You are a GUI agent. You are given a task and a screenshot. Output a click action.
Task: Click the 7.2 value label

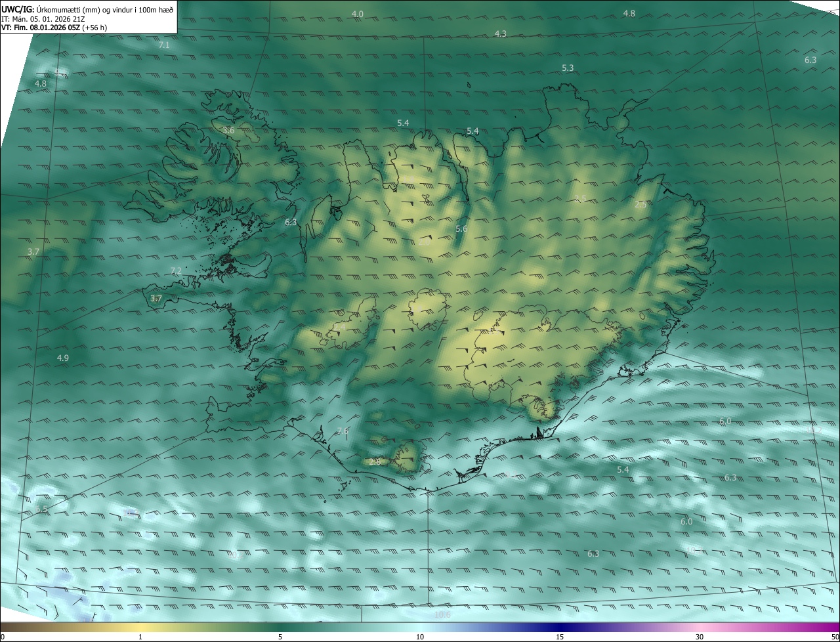coord(176,271)
